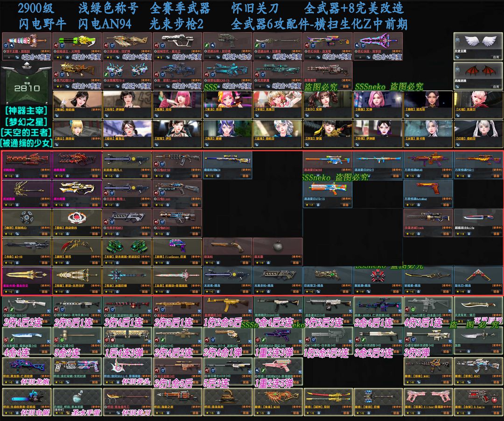This screenshot has height=421, width=504.
Task: Click 装备 on the 超能战士Knife card
Action: pyautogui.click(x=496, y=234)
